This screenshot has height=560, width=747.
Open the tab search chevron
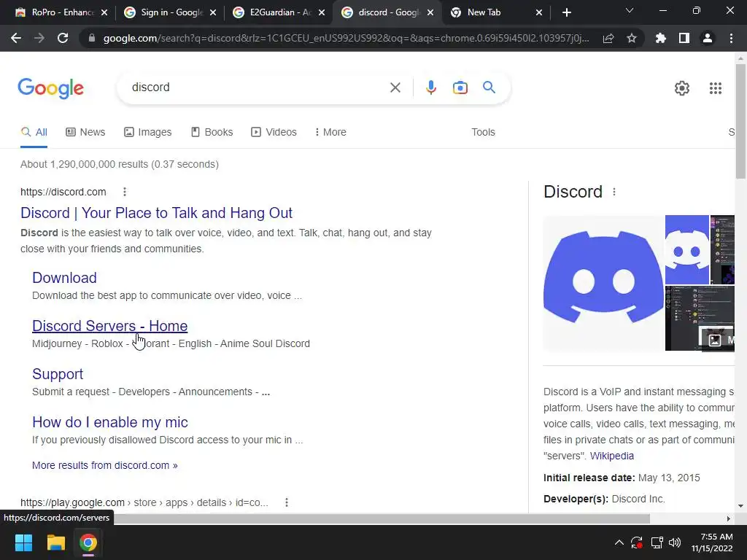coord(630,10)
